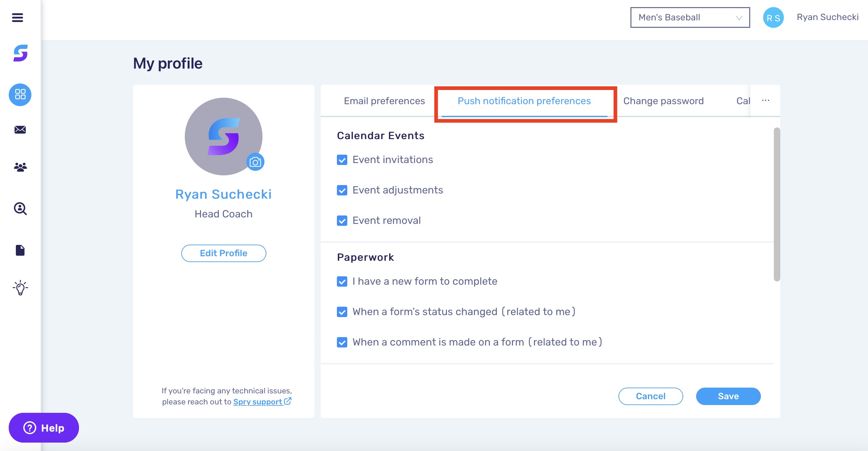Open the documents file icon
This screenshot has height=451, width=868.
coord(20,250)
